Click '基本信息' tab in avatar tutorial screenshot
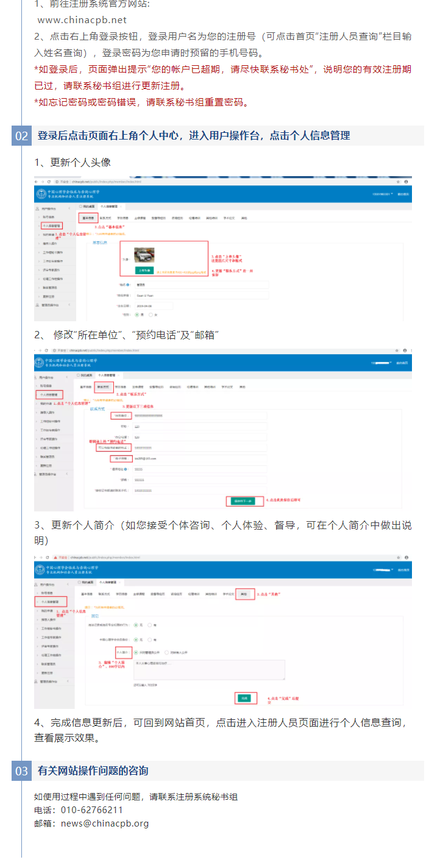 88,218
